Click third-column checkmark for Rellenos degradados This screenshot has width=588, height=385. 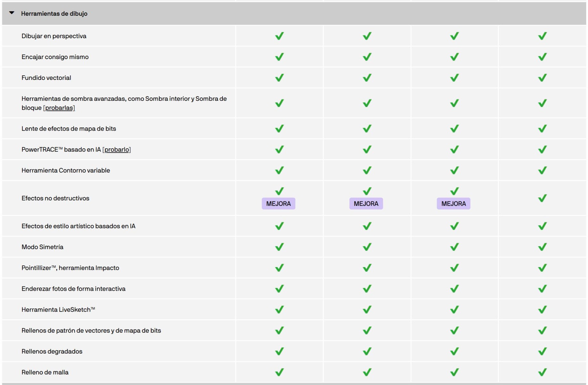[454, 351]
